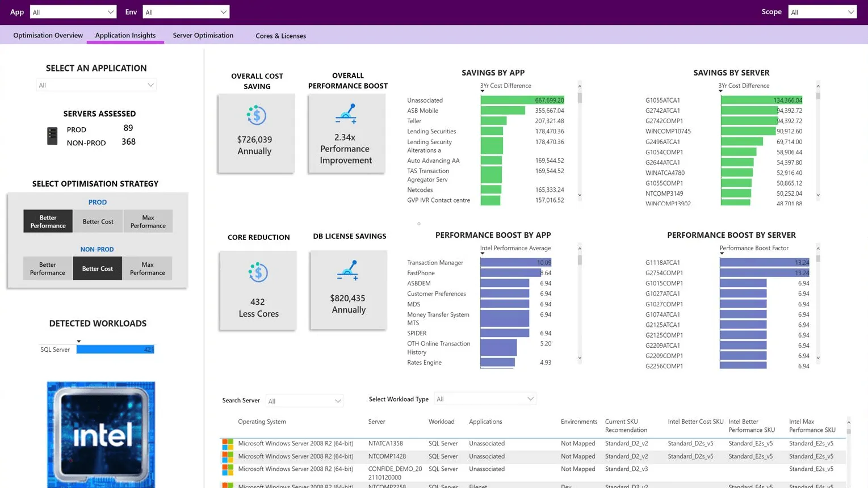Click ASB Mobile in Savings by App

[x=422, y=111]
